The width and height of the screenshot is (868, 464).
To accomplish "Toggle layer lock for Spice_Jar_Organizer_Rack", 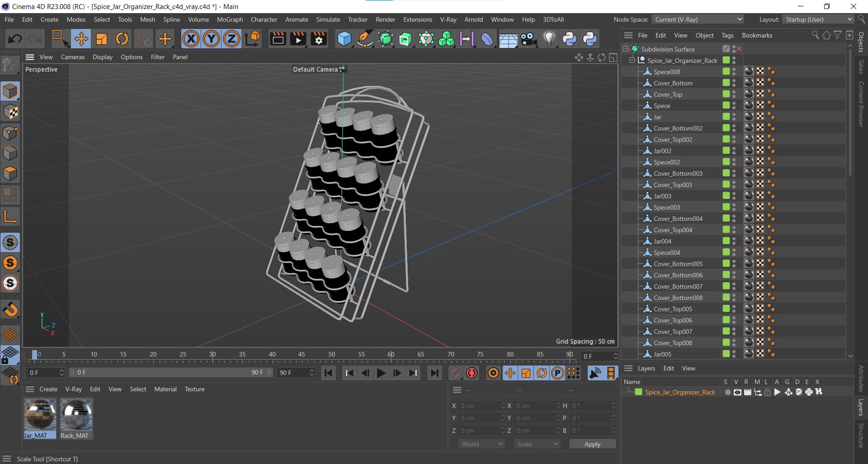I will (767, 392).
